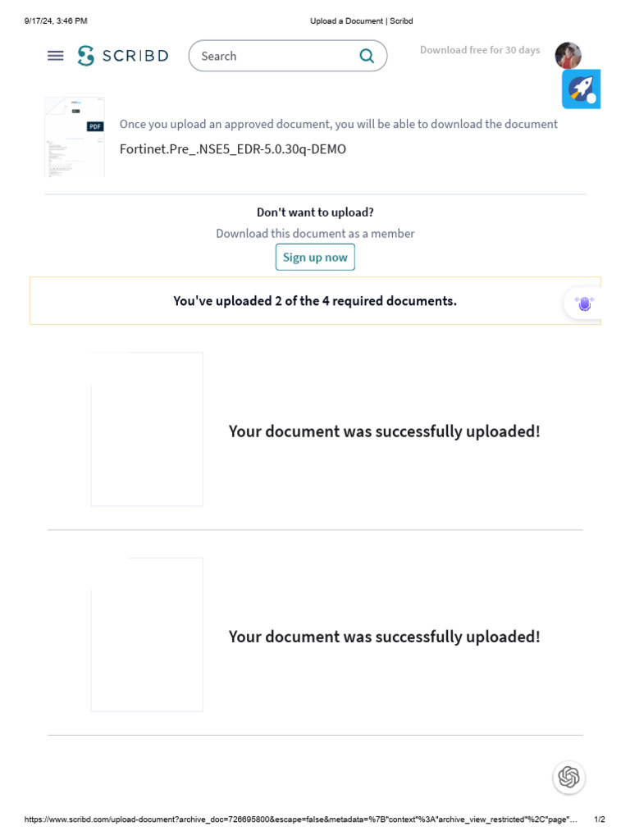The image size is (630, 840).
Task: Click the first successfully uploaded message
Action: pos(384,431)
